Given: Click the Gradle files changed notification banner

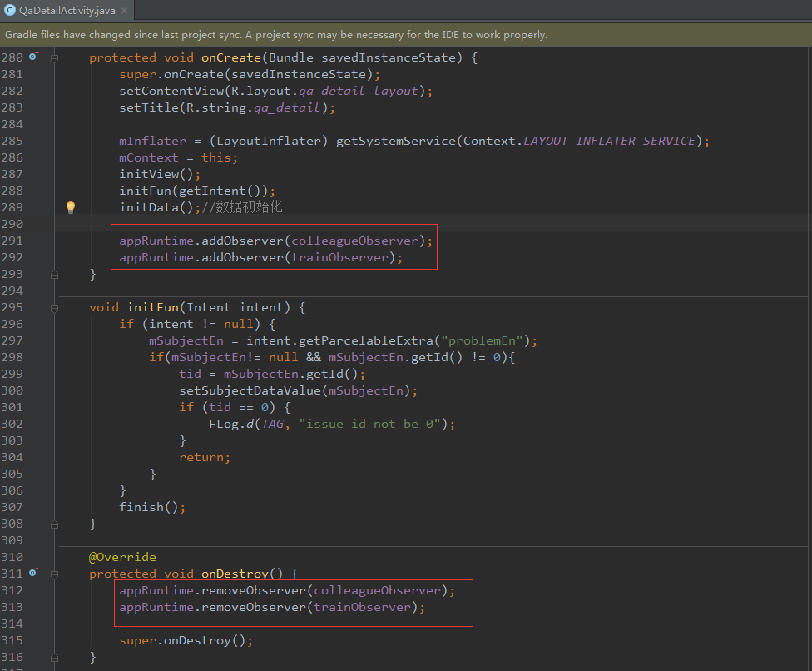Looking at the screenshot, I should point(276,35).
